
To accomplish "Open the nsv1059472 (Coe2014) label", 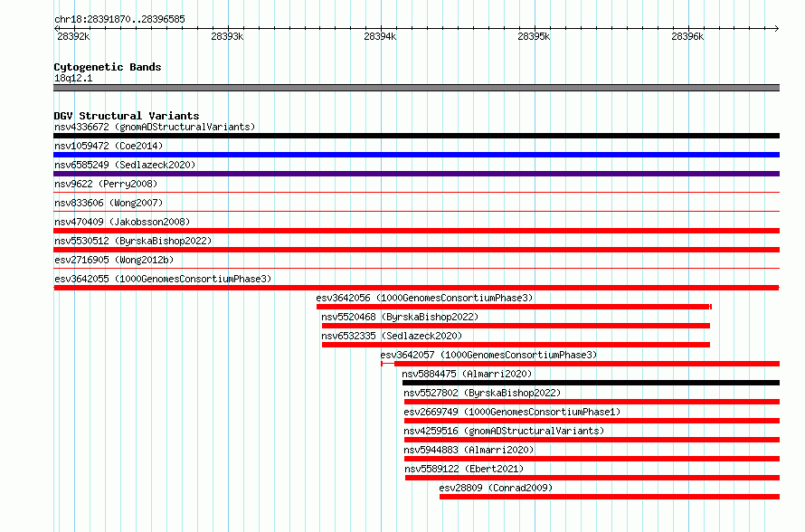I will coord(109,146).
